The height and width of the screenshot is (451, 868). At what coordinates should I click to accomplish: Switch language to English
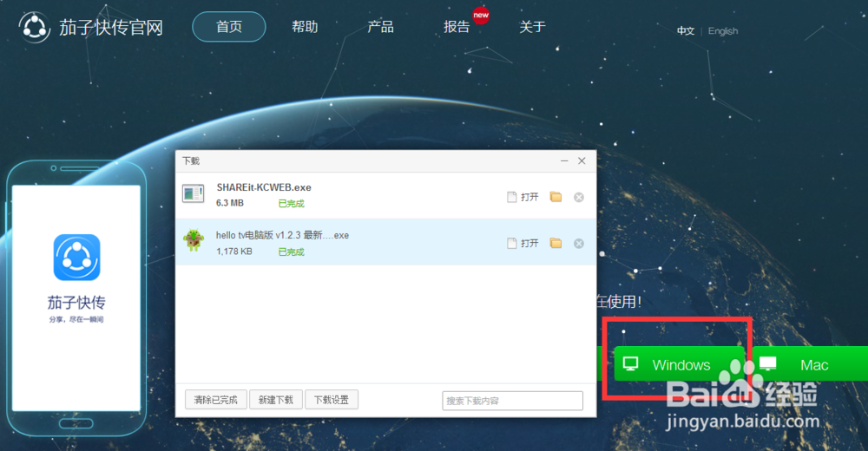click(723, 31)
